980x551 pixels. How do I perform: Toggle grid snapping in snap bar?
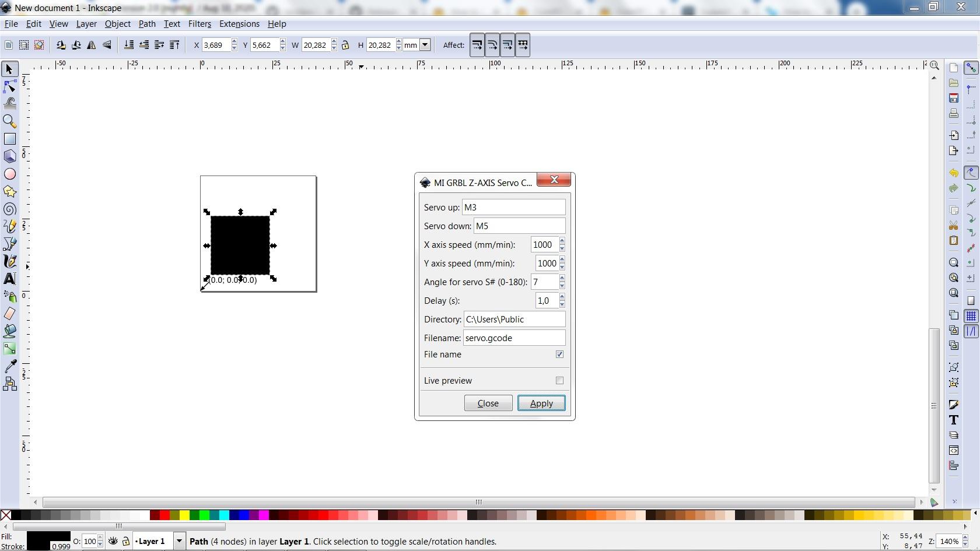click(971, 316)
